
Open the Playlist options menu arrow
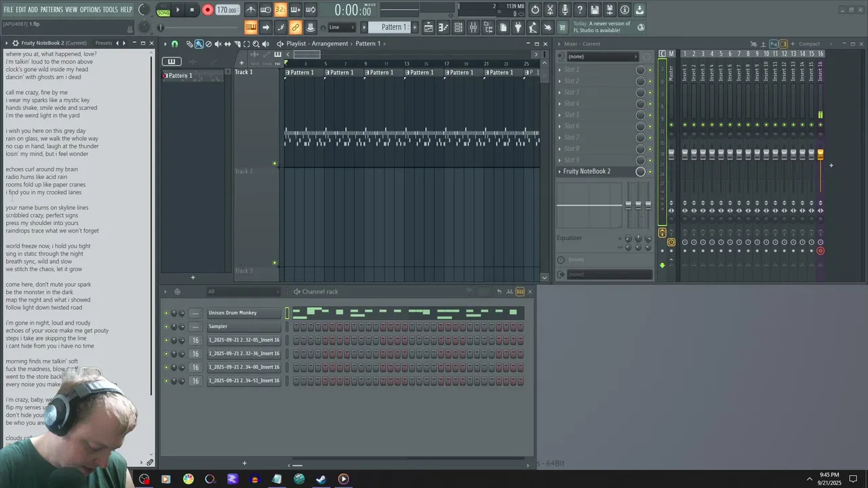tap(165, 43)
